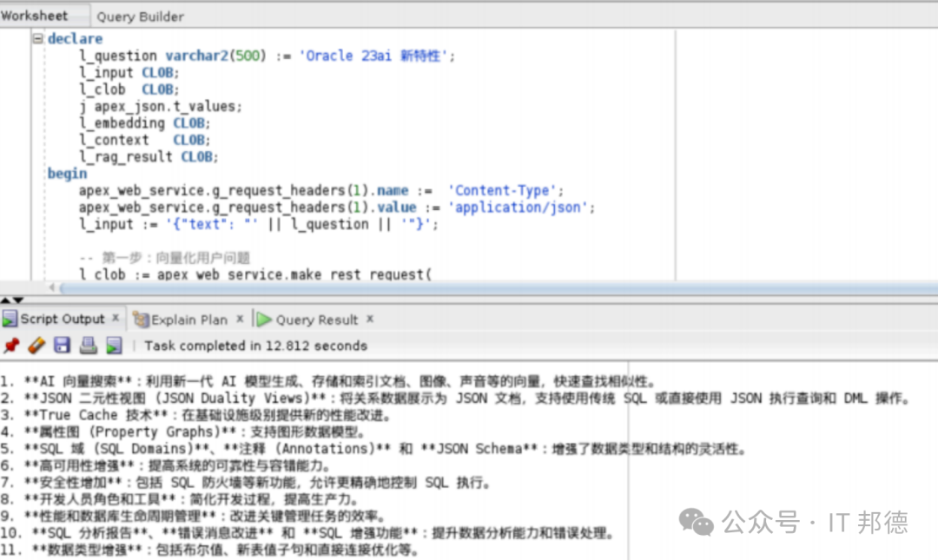Click output text "Property Graphs"
The width and height of the screenshot is (938, 560).
[x=155, y=432]
